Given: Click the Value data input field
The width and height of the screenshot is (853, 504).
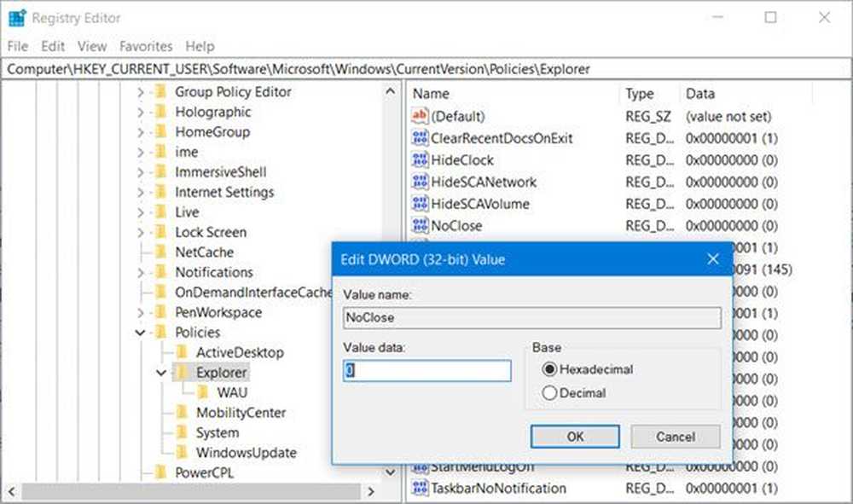Looking at the screenshot, I should pos(427,370).
